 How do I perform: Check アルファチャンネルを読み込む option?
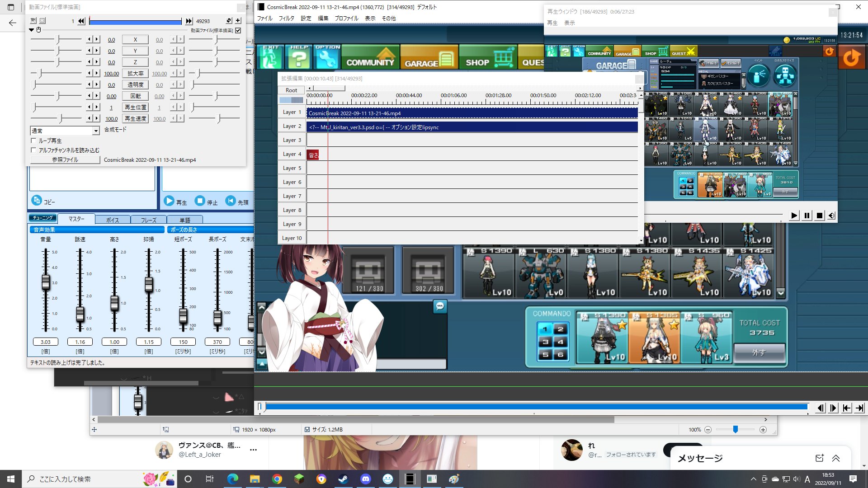pos(33,150)
